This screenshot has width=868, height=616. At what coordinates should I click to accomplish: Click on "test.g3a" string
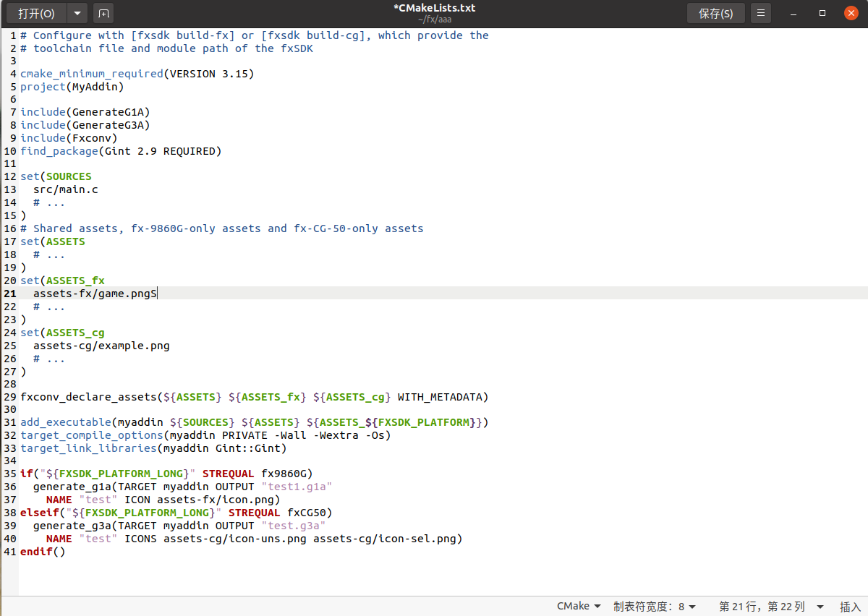tap(294, 526)
